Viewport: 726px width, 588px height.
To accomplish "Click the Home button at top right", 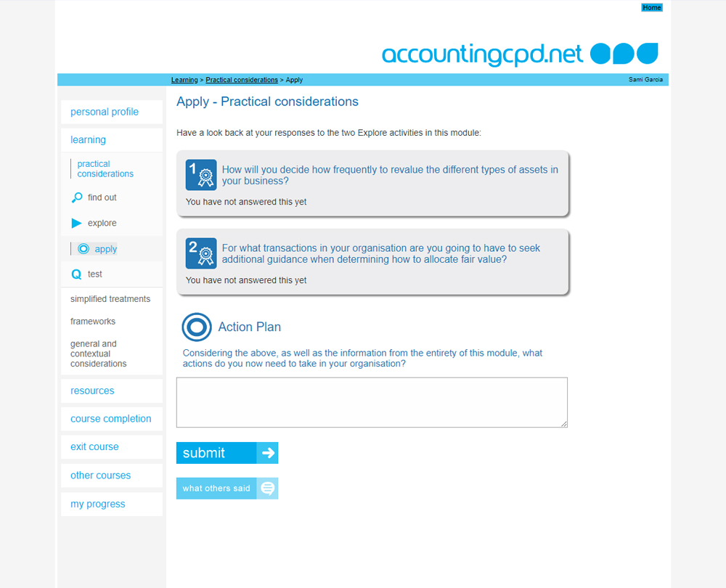I will pyautogui.click(x=651, y=8).
